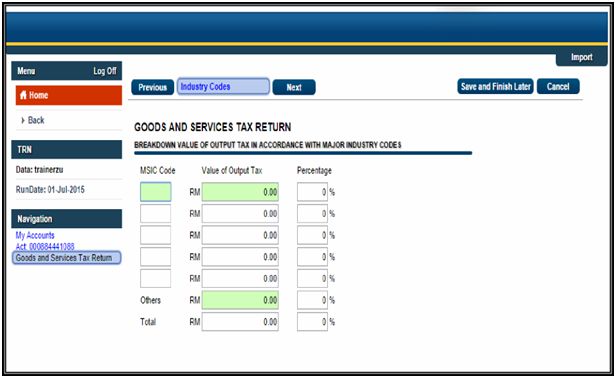This screenshot has height=378, width=616.
Task: Focus the first MSIC Code field
Action: pyautogui.click(x=156, y=192)
